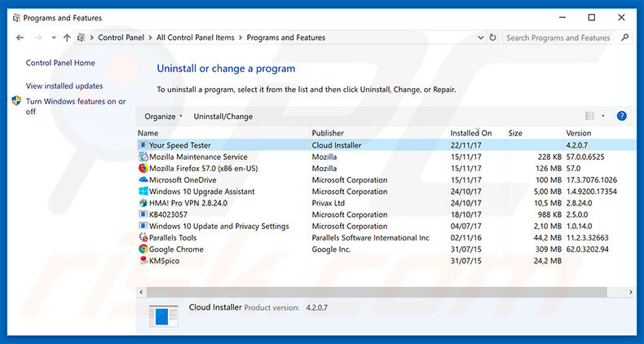644x344 pixels.
Task: Open the view options dropdown arrow
Action: point(603,117)
